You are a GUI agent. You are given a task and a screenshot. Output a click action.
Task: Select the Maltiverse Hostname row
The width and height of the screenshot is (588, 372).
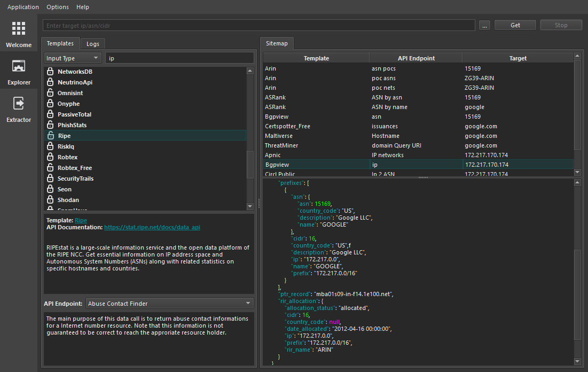(x=418, y=136)
